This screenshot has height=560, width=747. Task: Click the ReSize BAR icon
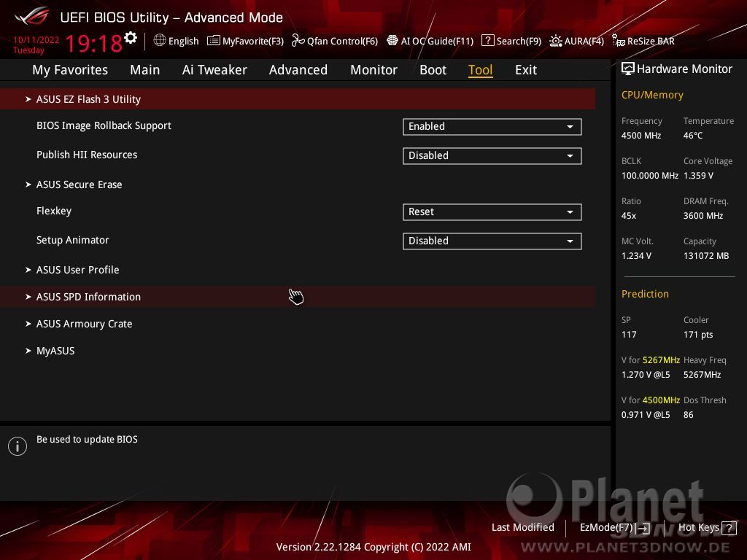(619, 41)
